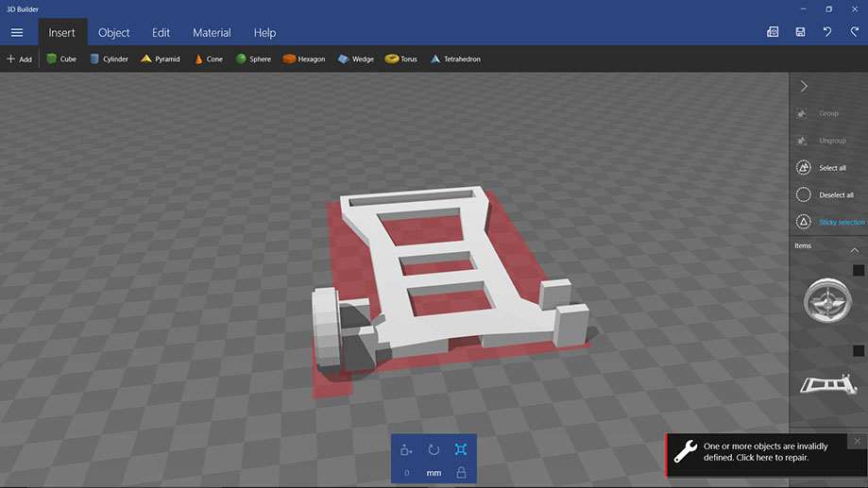The width and height of the screenshot is (868, 488).
Task: Save the model with the disk icon
Action: (x=800, y=32)
